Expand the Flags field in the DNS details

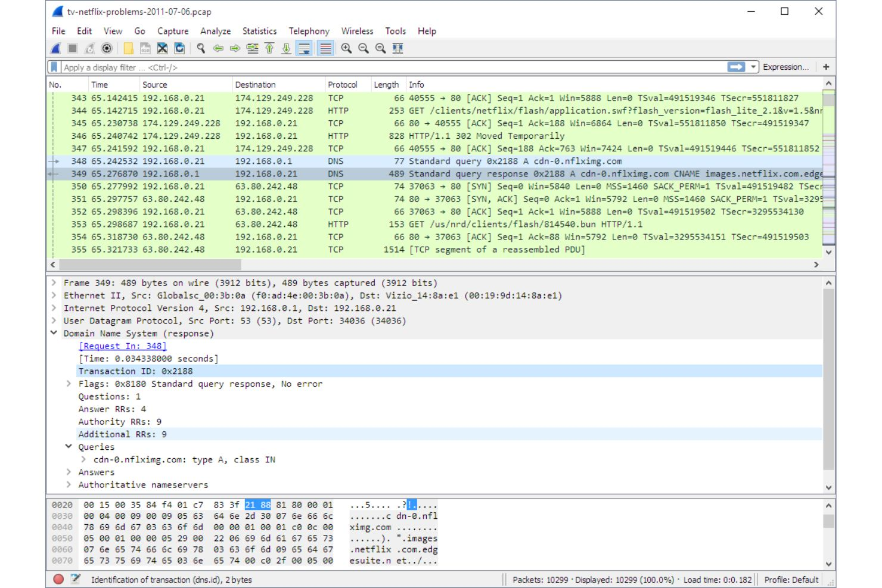[69, 384]
